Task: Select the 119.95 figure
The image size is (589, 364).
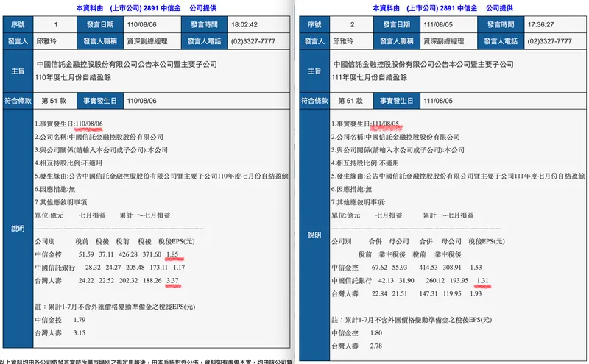Action: (452, 294)
